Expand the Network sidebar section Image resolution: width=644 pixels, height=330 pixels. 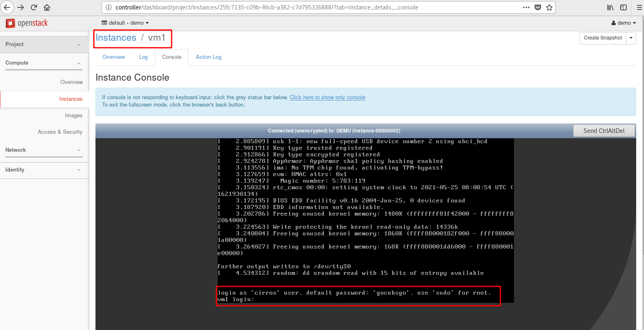click(44, 150)
